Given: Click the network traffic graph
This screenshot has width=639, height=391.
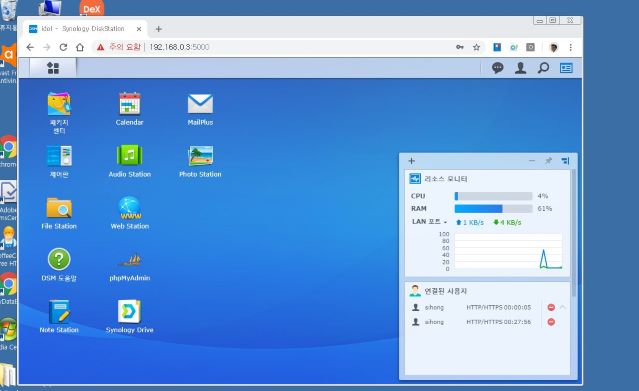Looking at the screenshot, I should (508, 251).
